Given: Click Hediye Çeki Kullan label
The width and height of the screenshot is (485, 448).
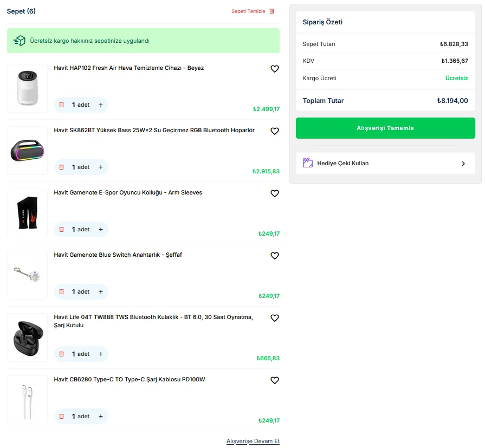Looking at the screenshot, I should (x=342, y=163).
